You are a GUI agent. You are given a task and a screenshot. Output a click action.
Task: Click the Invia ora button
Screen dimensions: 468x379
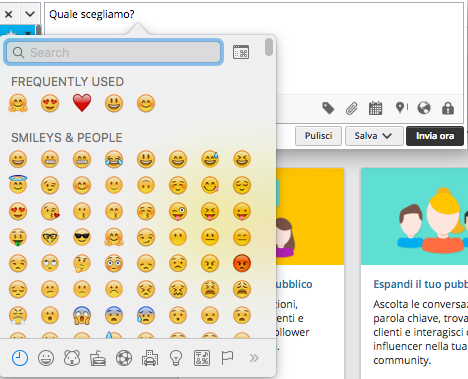435,136
